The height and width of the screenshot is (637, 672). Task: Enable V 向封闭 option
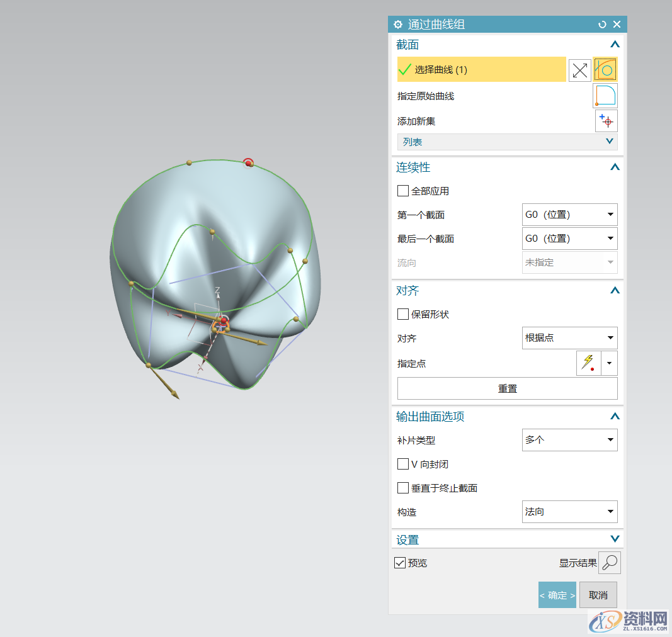click(x=402, y=464)
